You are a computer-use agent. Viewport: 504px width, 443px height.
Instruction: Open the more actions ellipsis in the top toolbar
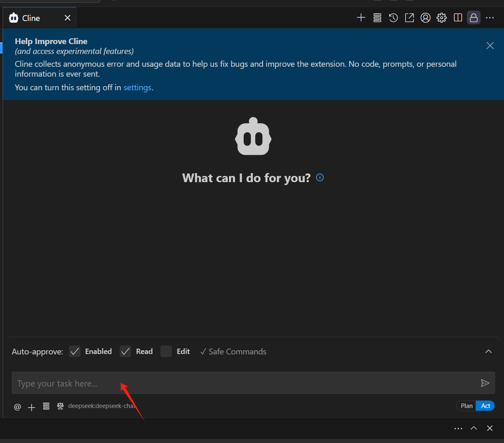(x=490, y=18)
